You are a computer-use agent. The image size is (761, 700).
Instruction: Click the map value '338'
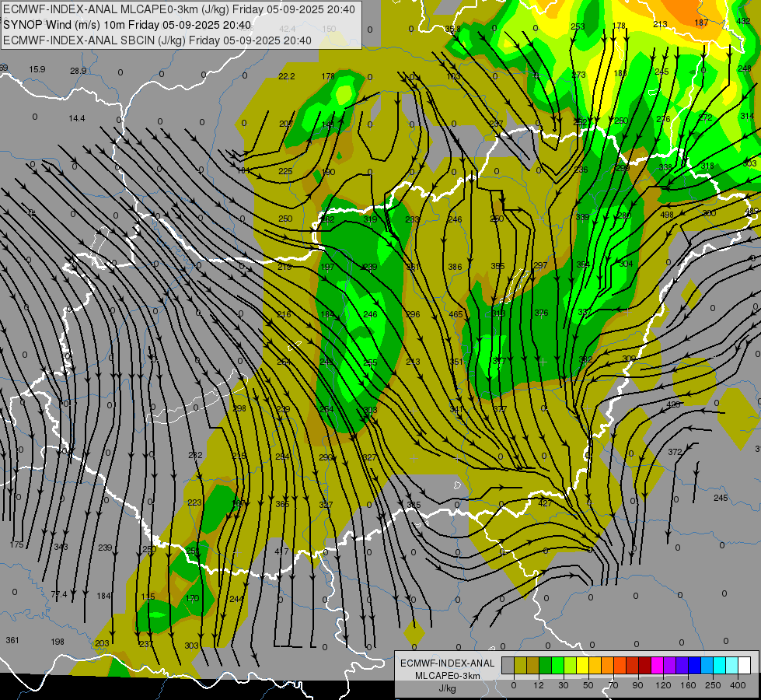[x=665, y=167]
